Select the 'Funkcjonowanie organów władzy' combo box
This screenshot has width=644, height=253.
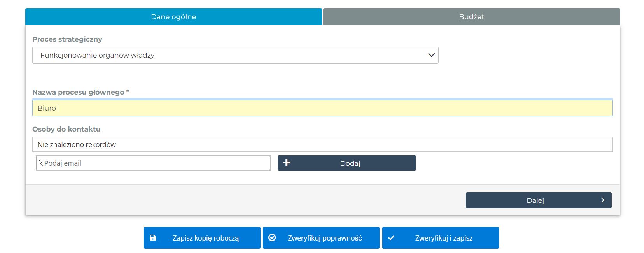click(229, 55)
